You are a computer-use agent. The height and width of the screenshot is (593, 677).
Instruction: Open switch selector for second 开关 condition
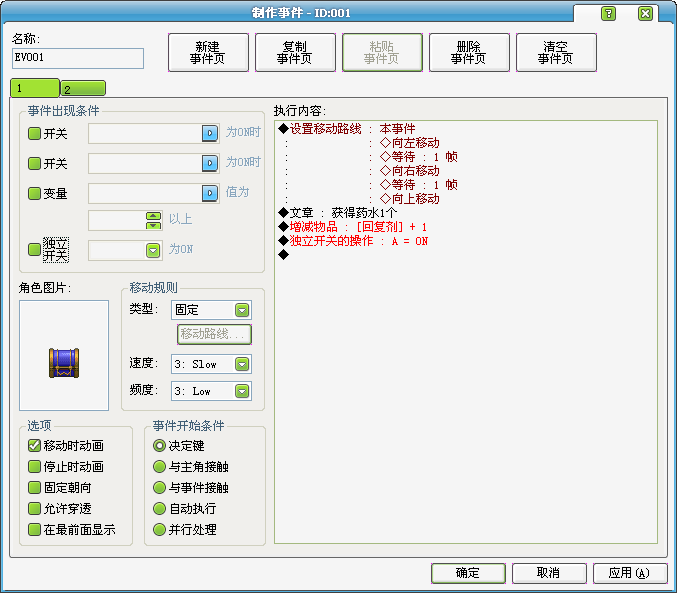[210, 163]
